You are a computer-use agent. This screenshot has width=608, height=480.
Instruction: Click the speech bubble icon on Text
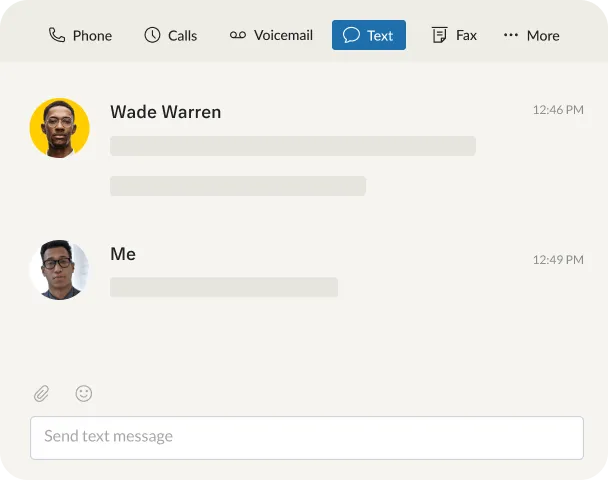click(x=351, y=35)
